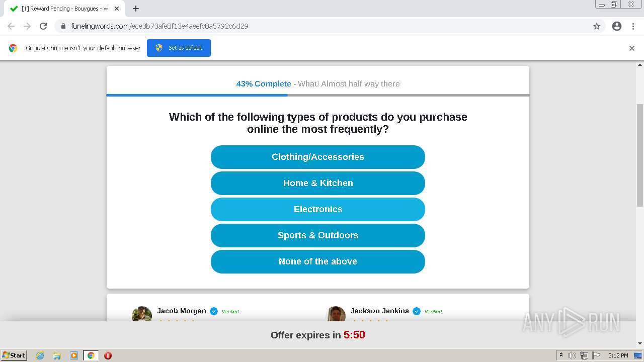Open the Chrome profile account icon
Image resolution: width=644 pixels, height=362 pixels.
(x=617, y=26)
